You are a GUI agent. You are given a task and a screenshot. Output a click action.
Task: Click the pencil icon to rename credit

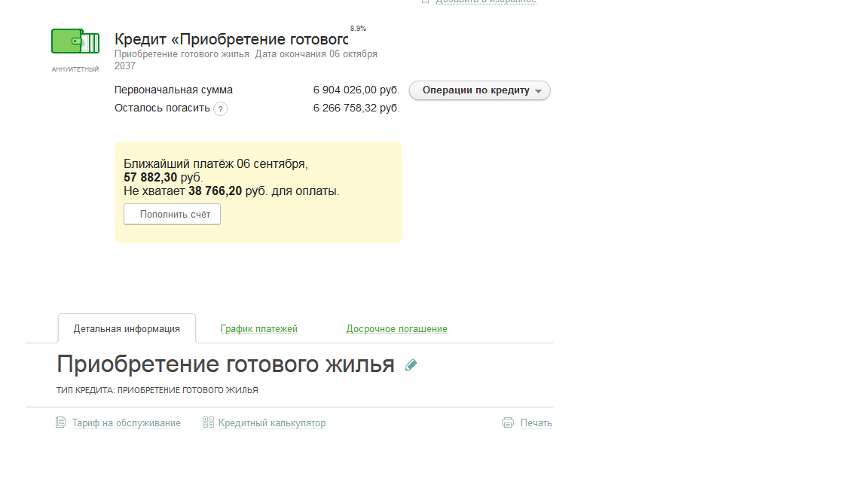411,365
